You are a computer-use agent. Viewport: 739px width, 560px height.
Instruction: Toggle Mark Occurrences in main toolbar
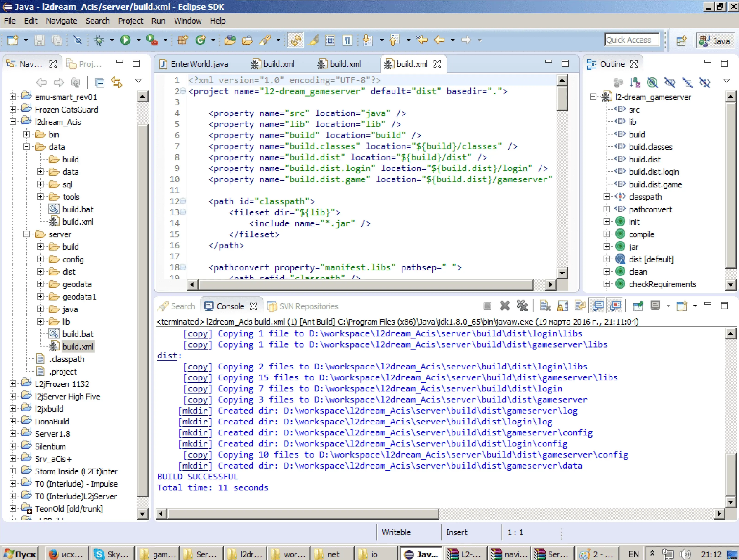click(314, 40)
